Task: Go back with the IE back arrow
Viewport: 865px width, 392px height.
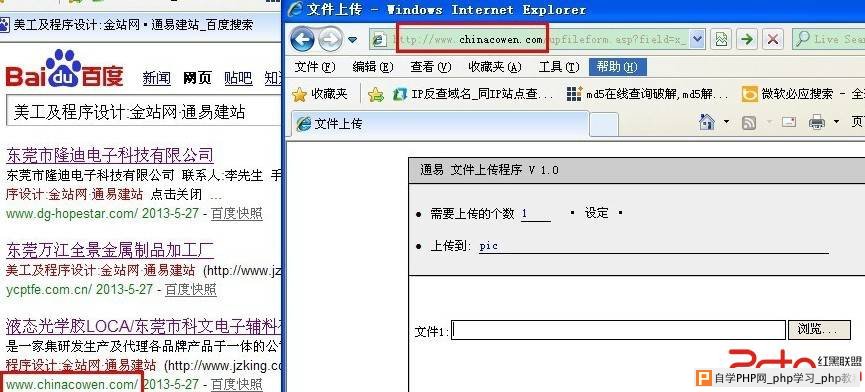Action: (302, 39)
